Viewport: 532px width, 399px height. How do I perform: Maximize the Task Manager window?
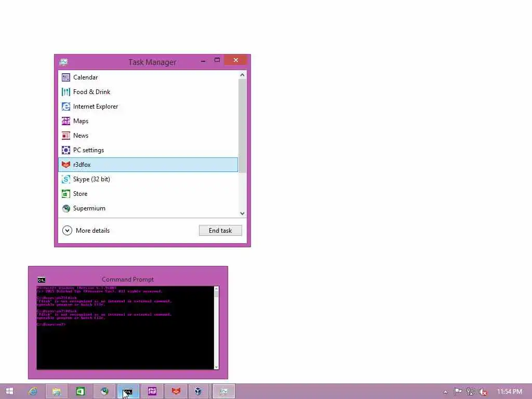(x=217, y=60)
